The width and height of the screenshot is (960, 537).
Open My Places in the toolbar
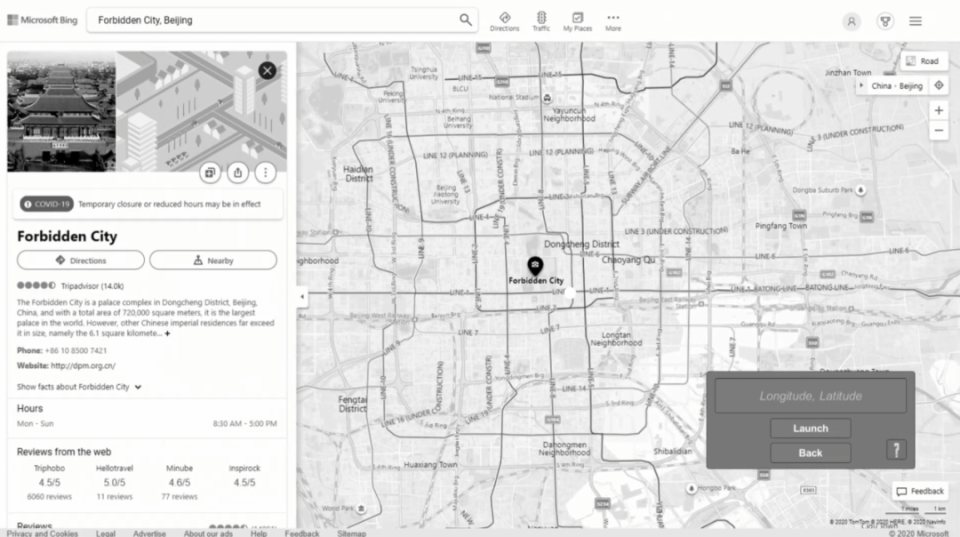tap(577, 21)
